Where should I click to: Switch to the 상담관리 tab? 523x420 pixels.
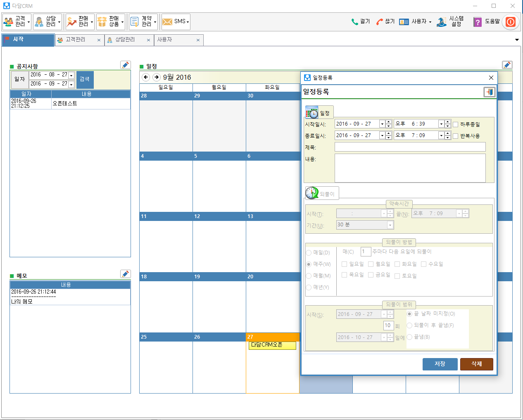[x=125, y=40]
